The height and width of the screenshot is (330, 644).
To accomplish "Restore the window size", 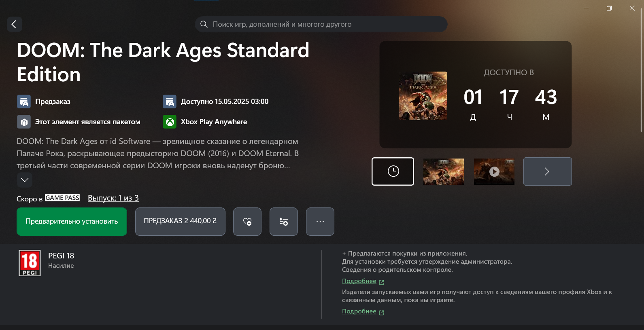I will (x=609, y=8).
